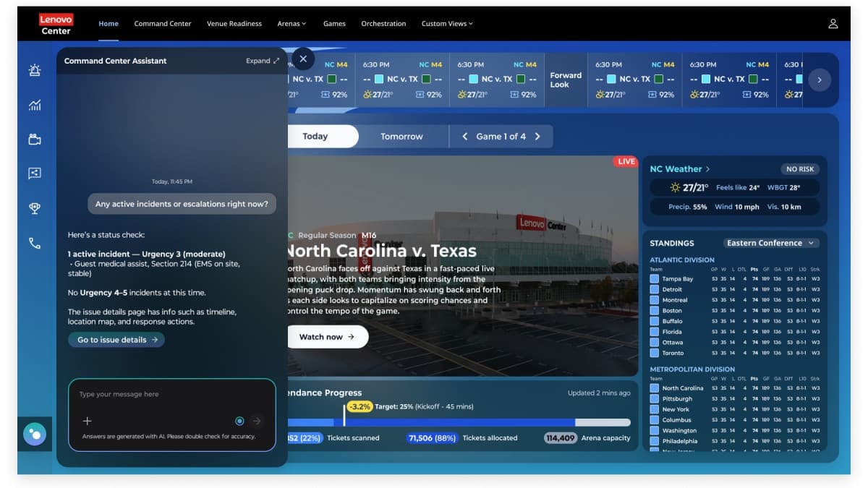Click the message input field
The width and height of the screenshot is (868, 488).
click(x=172, y=395)
